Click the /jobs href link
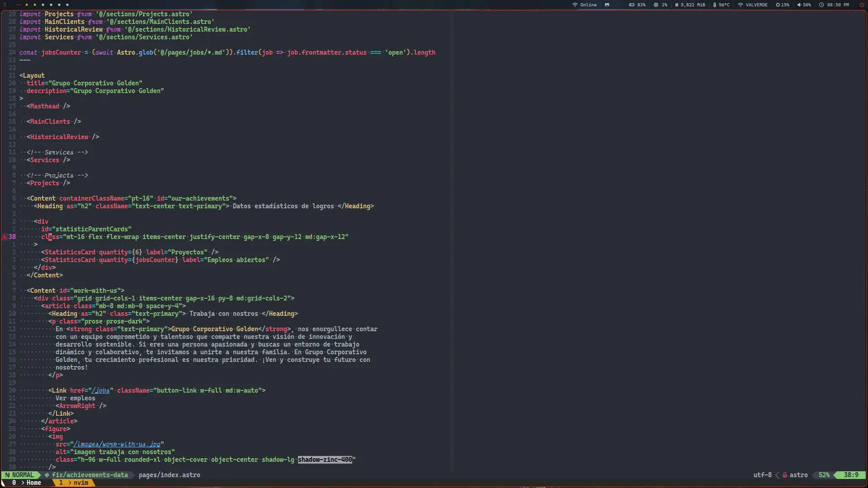The height and width of the screenshot is (488, 868). [x=101, y=390]
